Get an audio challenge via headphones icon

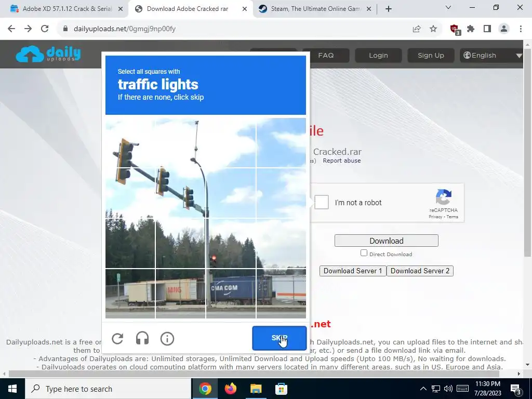[142, 339]
